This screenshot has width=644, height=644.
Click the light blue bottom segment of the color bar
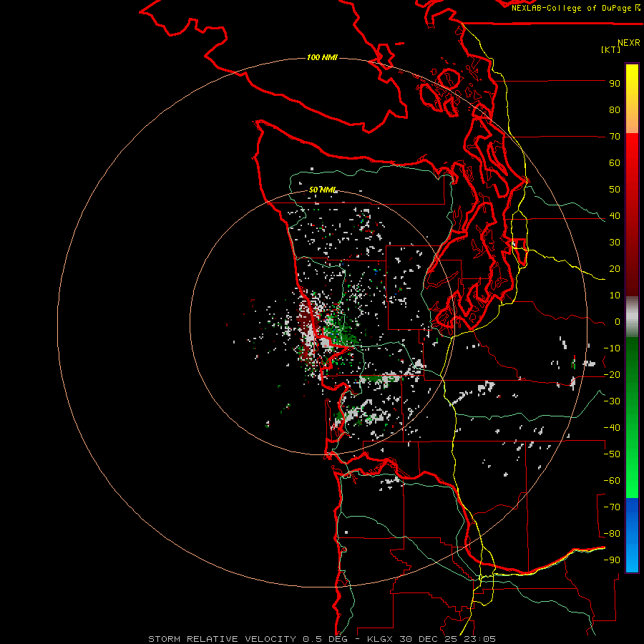632,555
